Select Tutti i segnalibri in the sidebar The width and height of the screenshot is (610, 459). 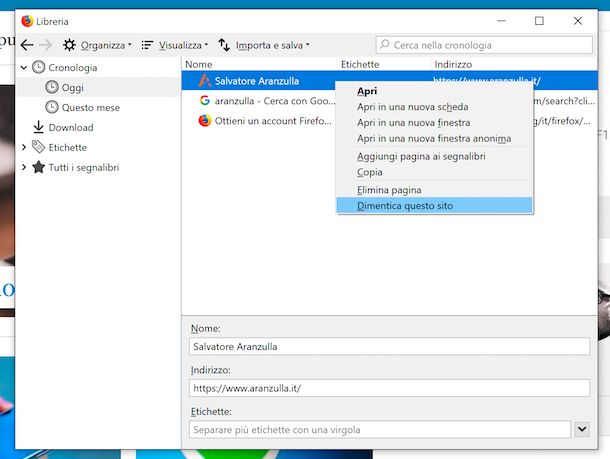tap(84, 168)
